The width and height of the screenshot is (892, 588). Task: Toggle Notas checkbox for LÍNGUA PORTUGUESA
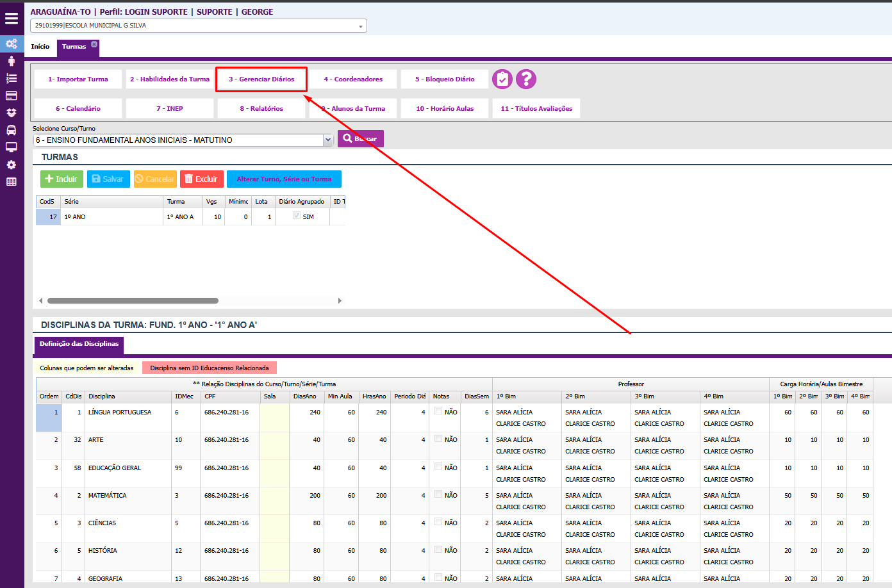438,411
